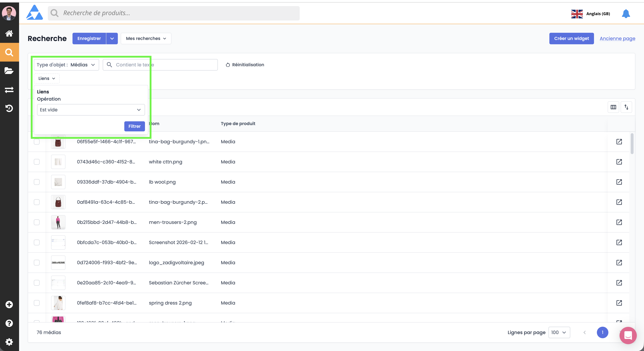Click the notification bell icon
The width and height of the screenshot is (644, 351).
click(x=626, y=13)
